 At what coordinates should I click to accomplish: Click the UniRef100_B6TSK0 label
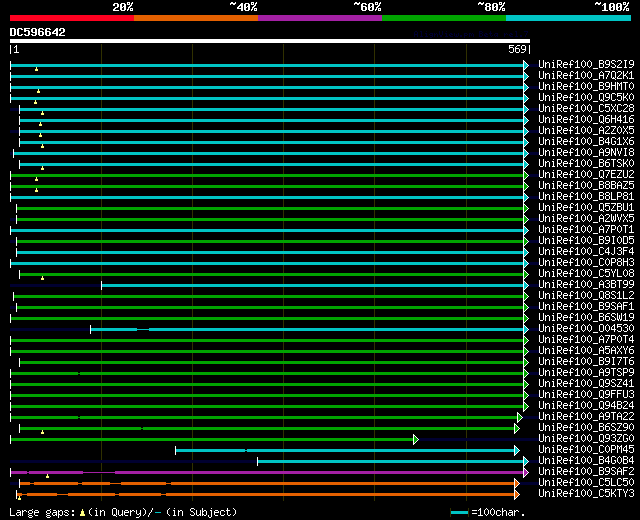point(586,163)
